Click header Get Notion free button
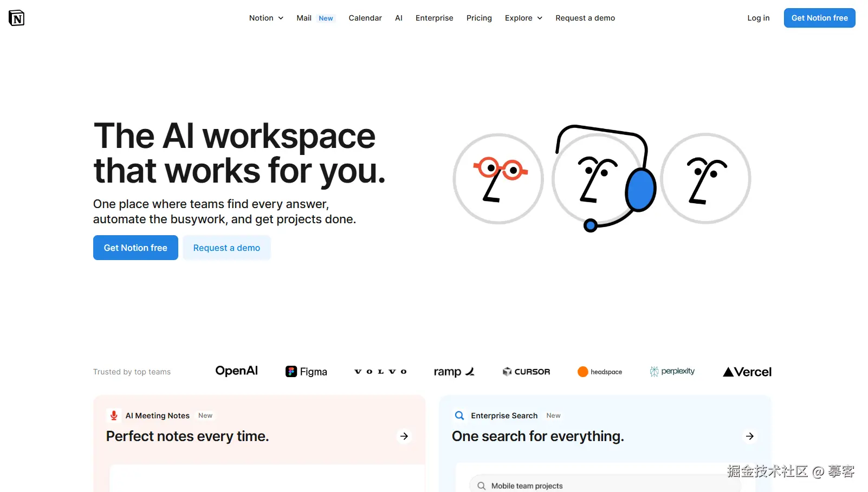 819,18
